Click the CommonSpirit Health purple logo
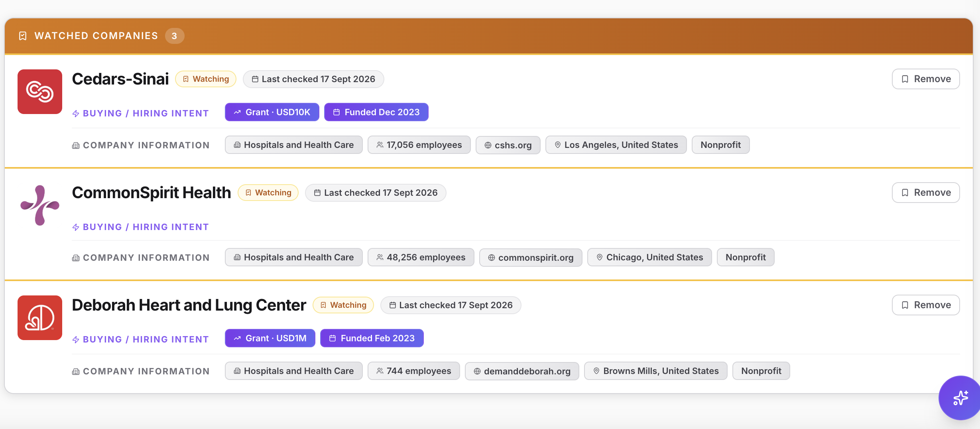This screenshot has width=980, height=429. pyautogui.click(x=40, y=205)
